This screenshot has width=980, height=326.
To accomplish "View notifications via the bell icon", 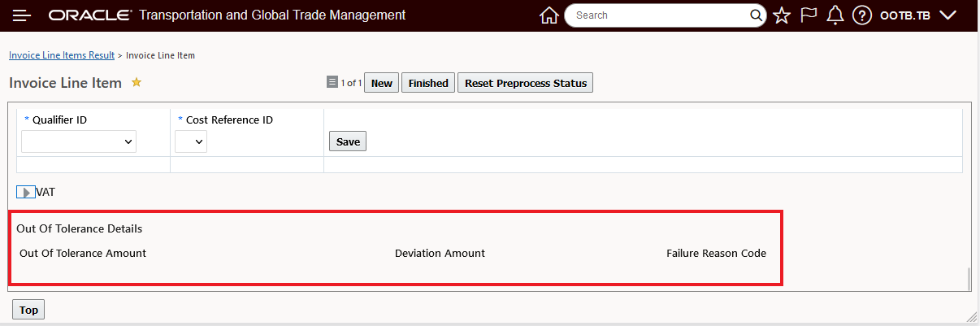I will tap(835, 15).
